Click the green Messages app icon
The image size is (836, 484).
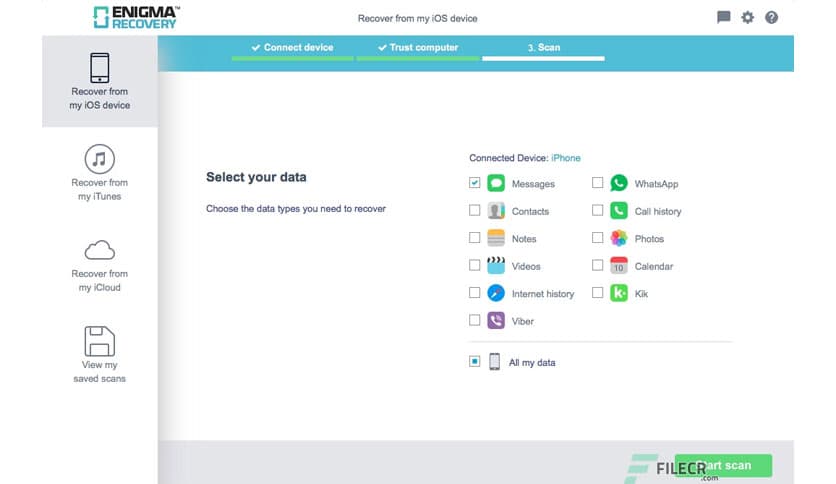point(496,183)
